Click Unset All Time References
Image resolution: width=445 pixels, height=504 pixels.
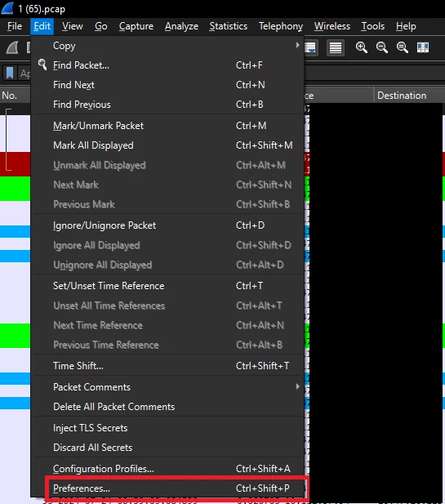coord(167,306)
